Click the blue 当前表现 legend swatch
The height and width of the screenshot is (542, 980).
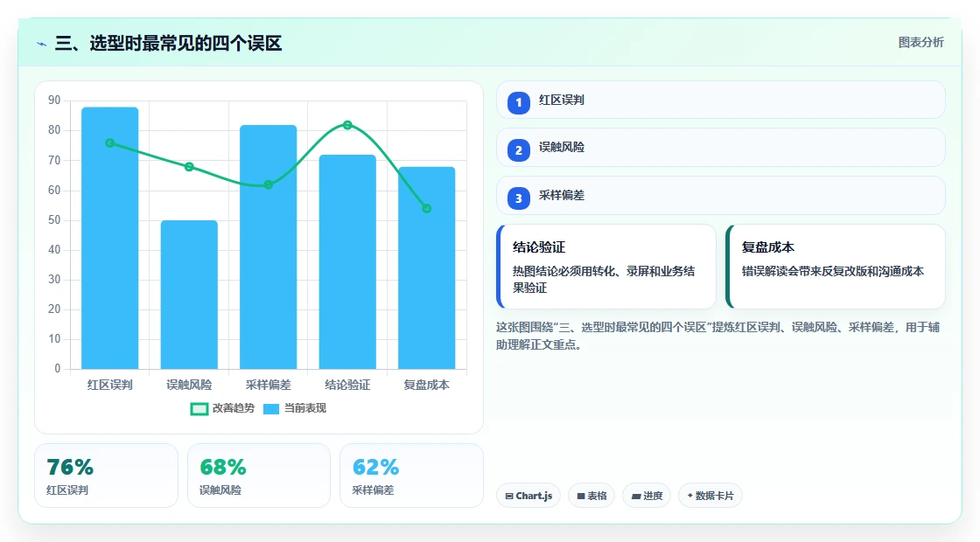[271, 409]
